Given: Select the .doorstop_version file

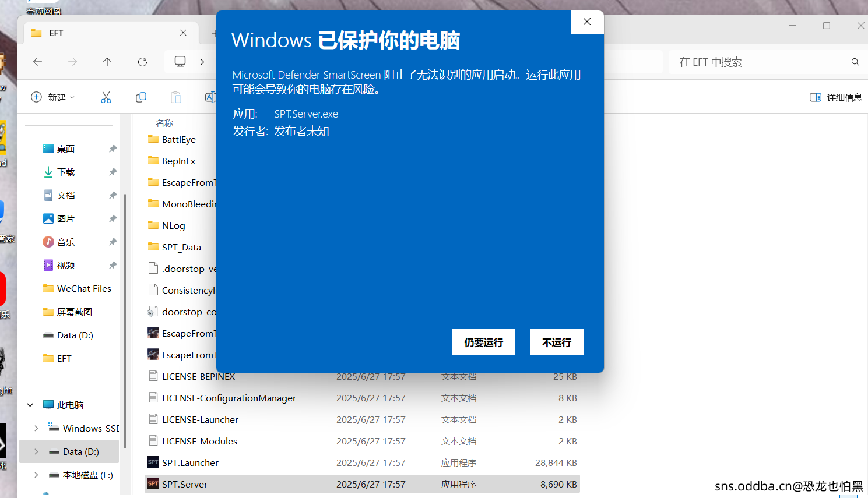Looking at the screenshot, I should tap(182, 269).
